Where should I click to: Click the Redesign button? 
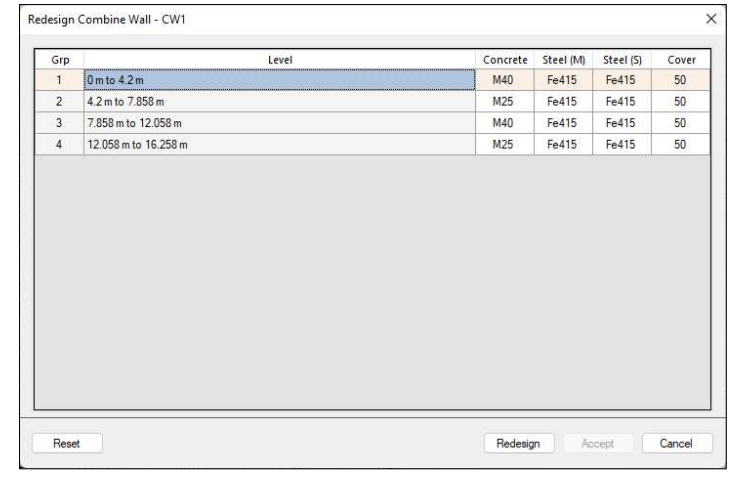pos(519,443)
